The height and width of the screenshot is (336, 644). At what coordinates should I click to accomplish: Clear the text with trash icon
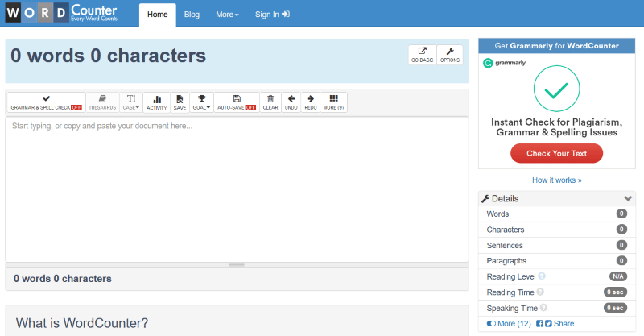[x=270, y=102]
